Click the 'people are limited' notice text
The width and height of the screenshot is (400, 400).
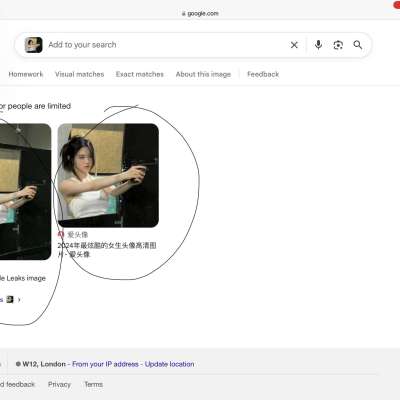click(x=39, y=106)
